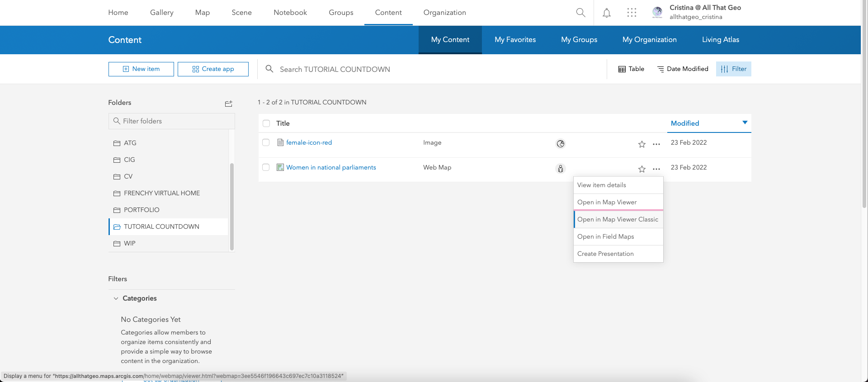The height and width of the screenshot is (382, 868).
Task: Click the Create app button
Action: (213, 69)
